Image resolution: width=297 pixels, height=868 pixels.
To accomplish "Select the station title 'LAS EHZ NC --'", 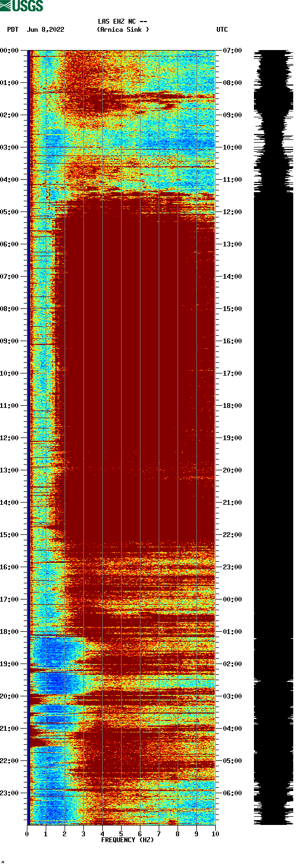I will [123, 22].
